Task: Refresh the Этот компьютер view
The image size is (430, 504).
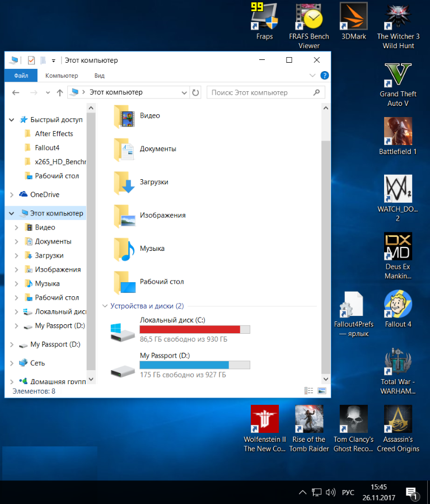Action: click(195, 92)
